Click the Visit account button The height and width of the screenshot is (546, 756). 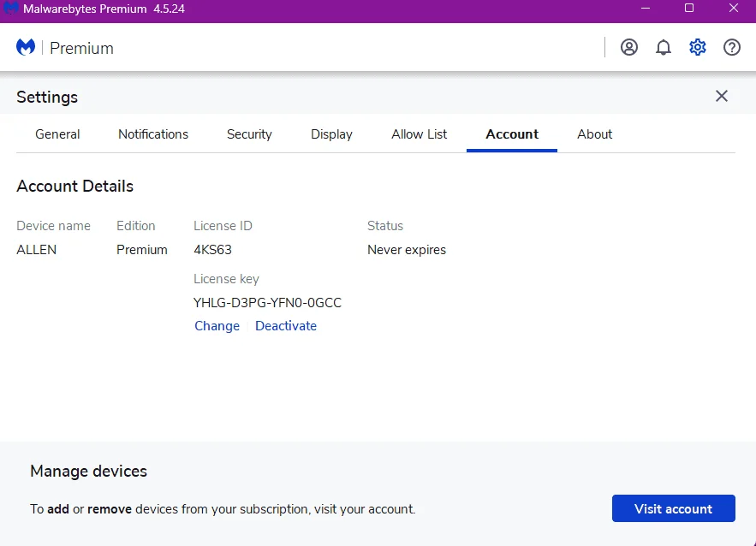point(674,508)
